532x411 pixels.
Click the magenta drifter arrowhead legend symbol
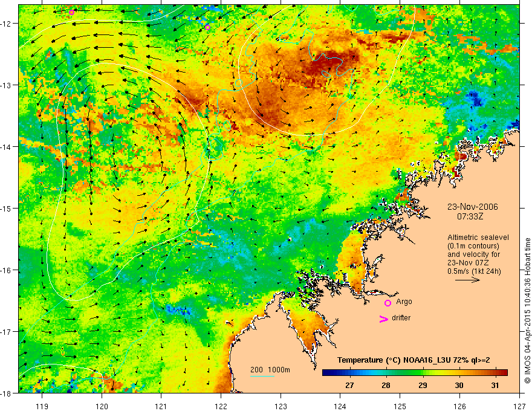click(x=383, y=319)
